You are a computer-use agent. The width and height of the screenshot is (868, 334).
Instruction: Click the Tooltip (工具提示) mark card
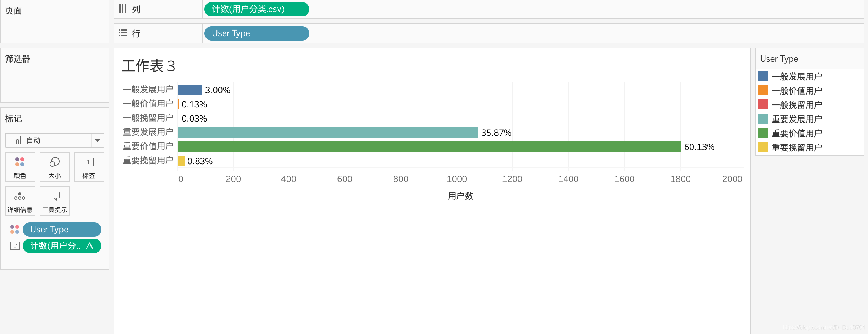[x=54, y=201]
